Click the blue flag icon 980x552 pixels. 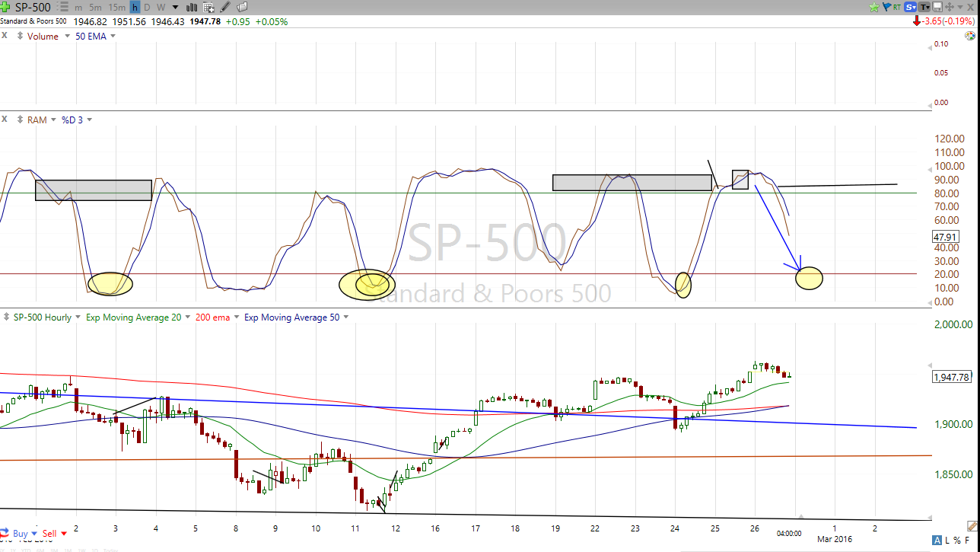click(x=886, y=7)
